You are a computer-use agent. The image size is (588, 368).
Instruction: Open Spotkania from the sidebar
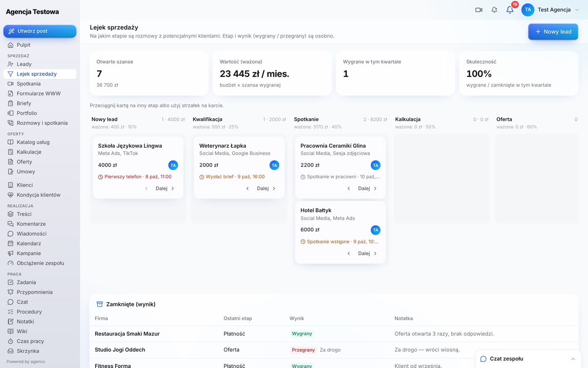click(40, 84)
